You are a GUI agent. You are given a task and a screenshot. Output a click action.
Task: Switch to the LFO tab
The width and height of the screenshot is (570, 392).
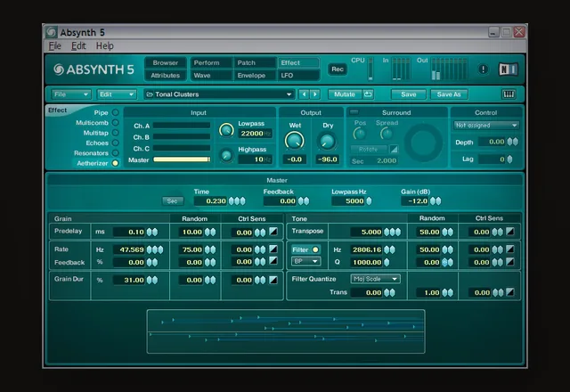tap(298, 75)
